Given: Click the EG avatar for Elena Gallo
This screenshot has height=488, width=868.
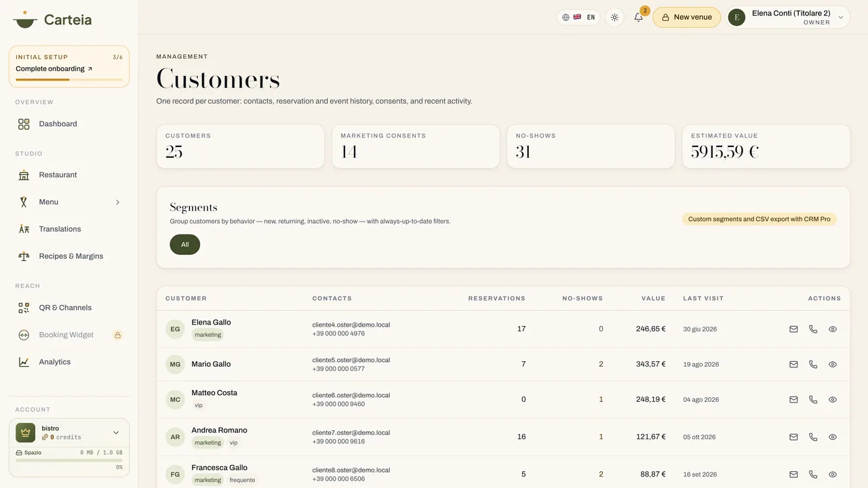Looking at the screenshot, I should coord(175,329).
